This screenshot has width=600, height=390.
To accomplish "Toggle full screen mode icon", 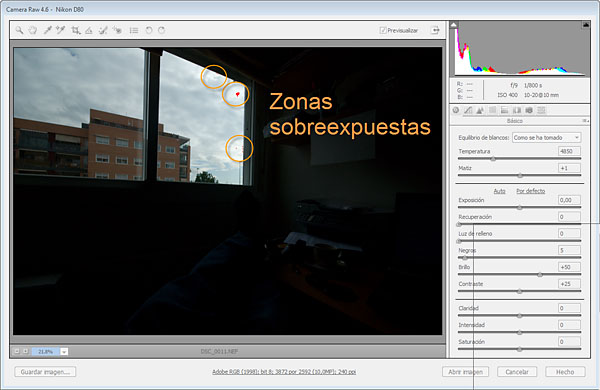I will point(435,30).
